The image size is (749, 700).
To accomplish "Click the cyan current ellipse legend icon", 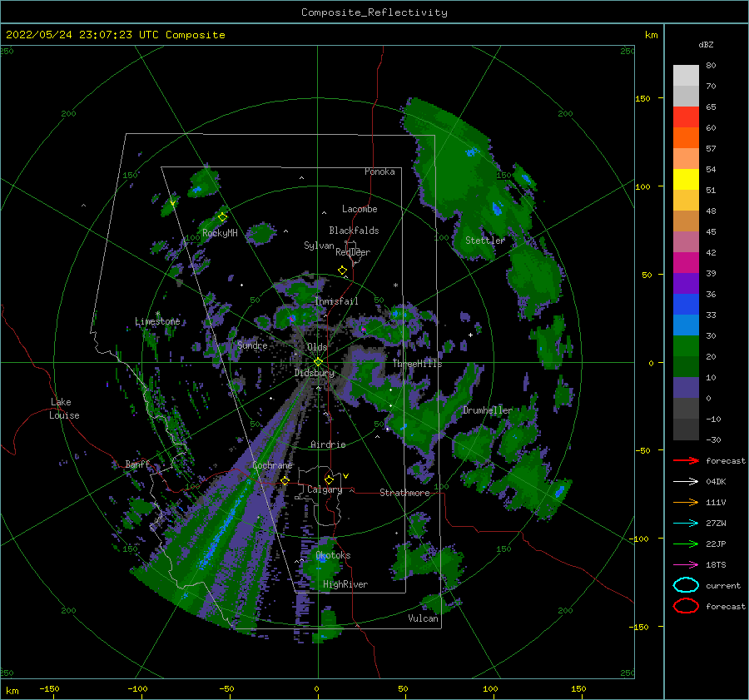I will (x=686, y=585).
